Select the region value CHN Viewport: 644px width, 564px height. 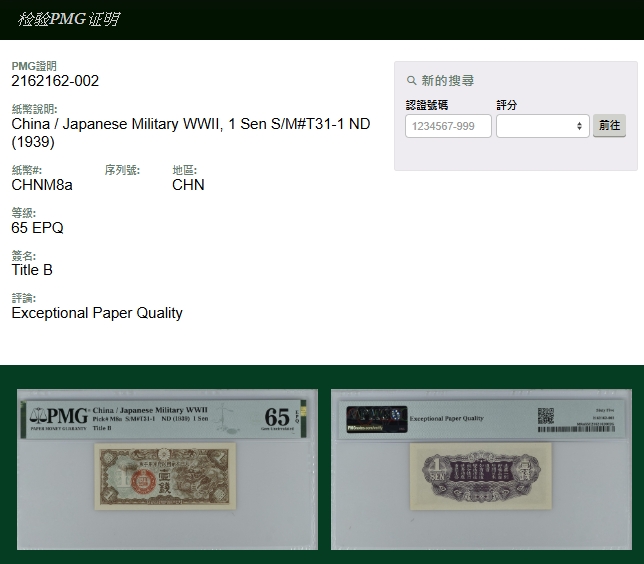(188, 185)
